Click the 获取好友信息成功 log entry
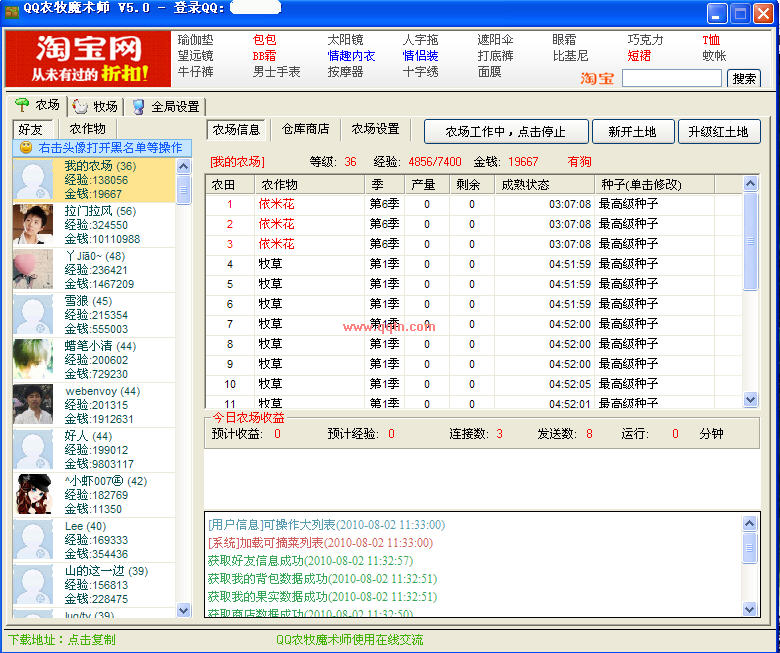This screenshot has height=653, width=780. [310, 560]
